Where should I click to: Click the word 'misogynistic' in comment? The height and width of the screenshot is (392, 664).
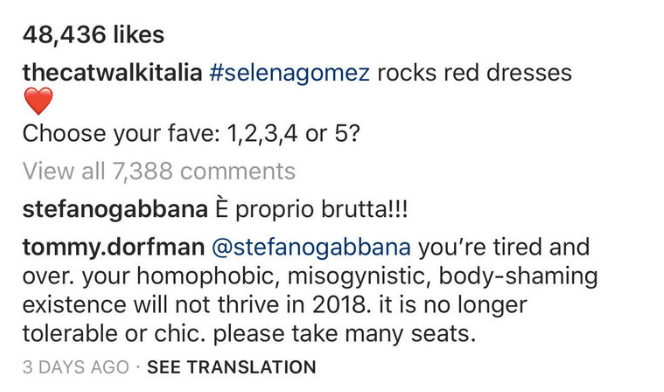pos(359,276)
